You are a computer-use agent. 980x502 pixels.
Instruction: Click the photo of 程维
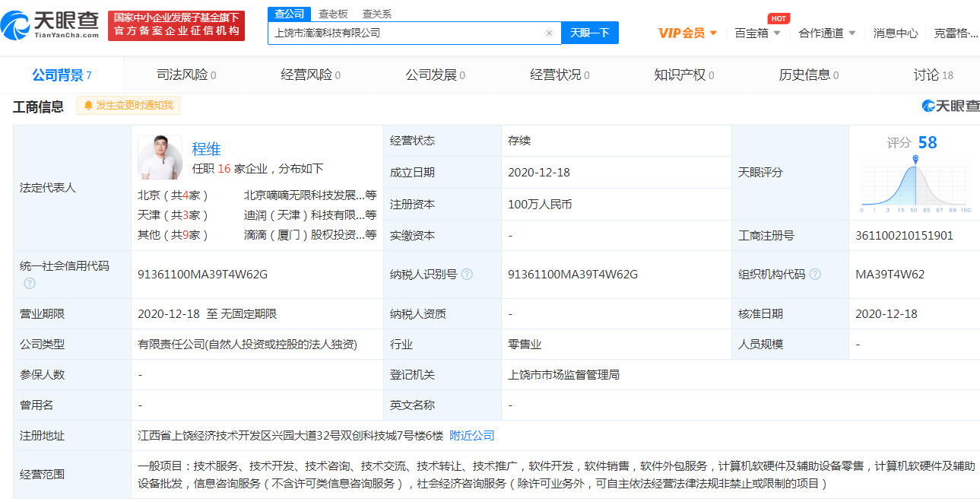point(160,157)
